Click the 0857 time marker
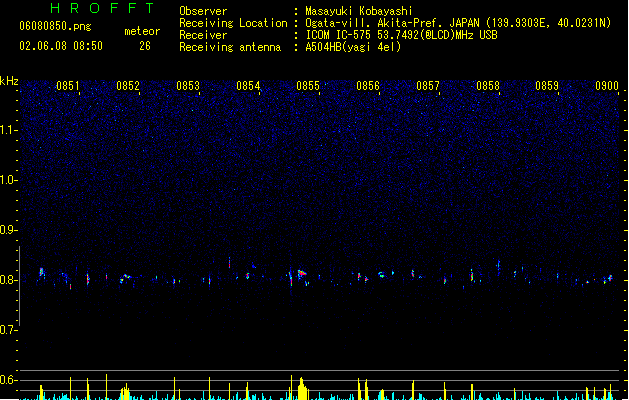Image resolution: width=629 pixels, height=400 pixels. (x=428, y=85)
